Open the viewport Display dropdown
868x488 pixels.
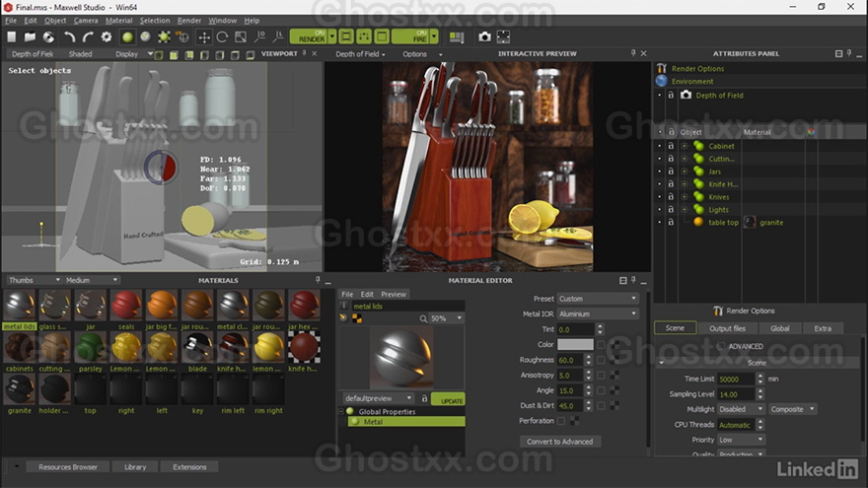[134, 54]
